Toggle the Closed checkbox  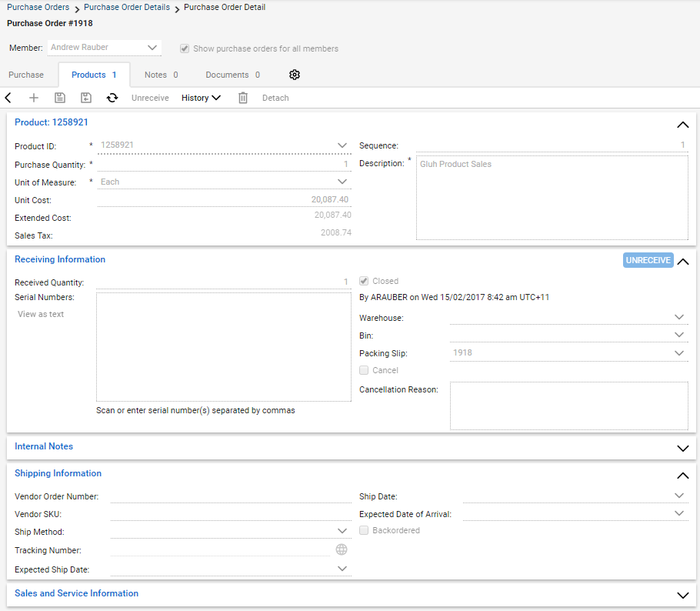point(365,281)
